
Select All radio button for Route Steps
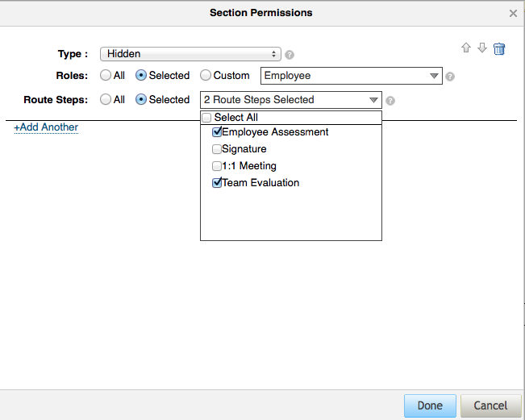click(106, 99)
